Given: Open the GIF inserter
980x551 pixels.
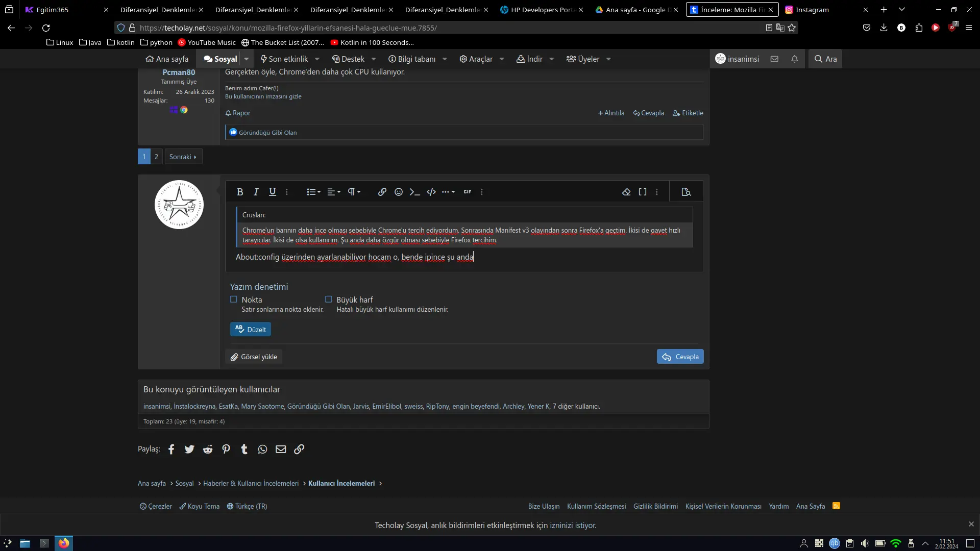Looking at the screenshot, I should [468, 192].
